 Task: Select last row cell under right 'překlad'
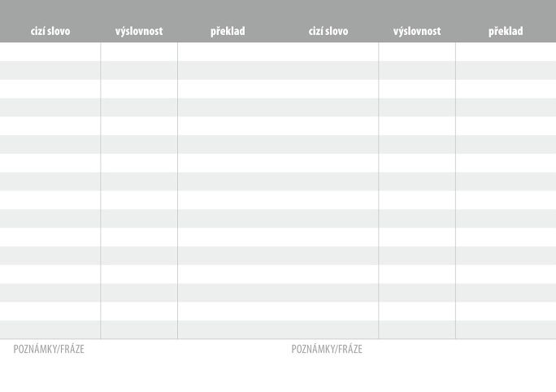click(x=506, y=329)
